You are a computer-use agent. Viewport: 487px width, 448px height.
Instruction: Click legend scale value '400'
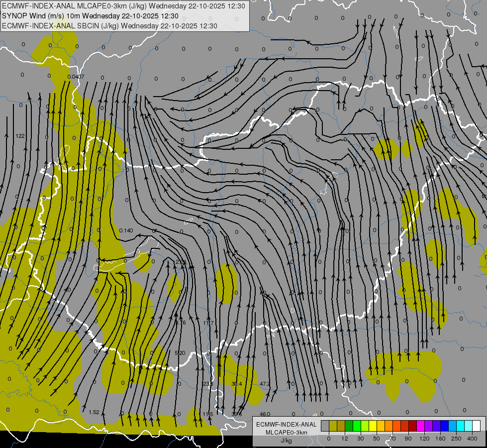click(x=472, y=439)
